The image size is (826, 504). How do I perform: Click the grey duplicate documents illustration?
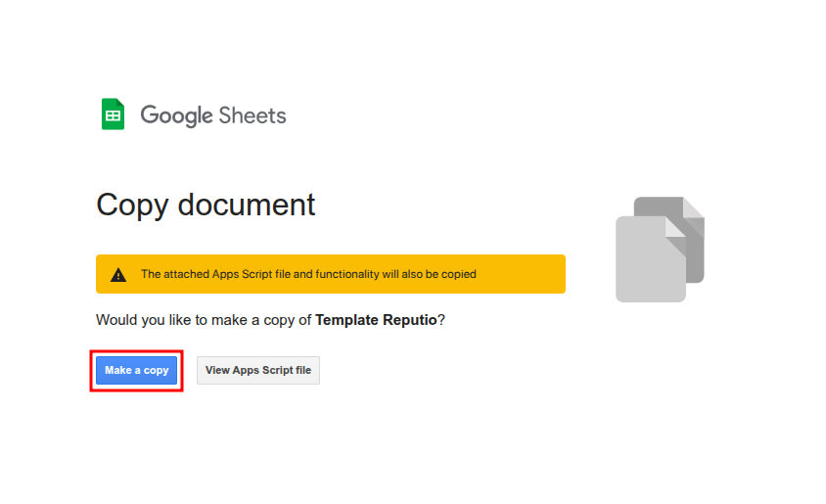(x=660, y=250)
